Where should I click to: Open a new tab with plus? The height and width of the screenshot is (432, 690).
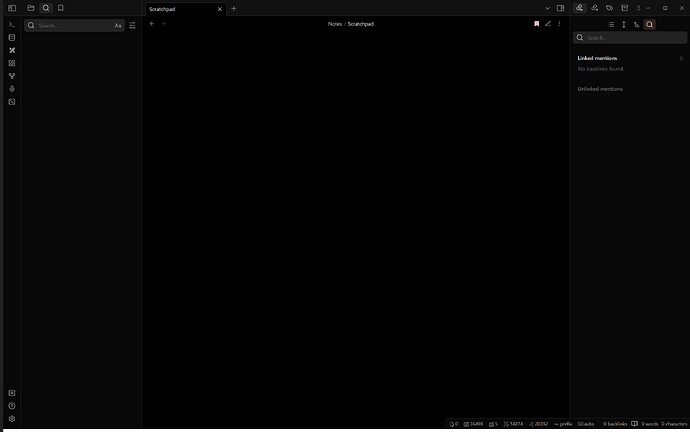click(x=234, y=8)
